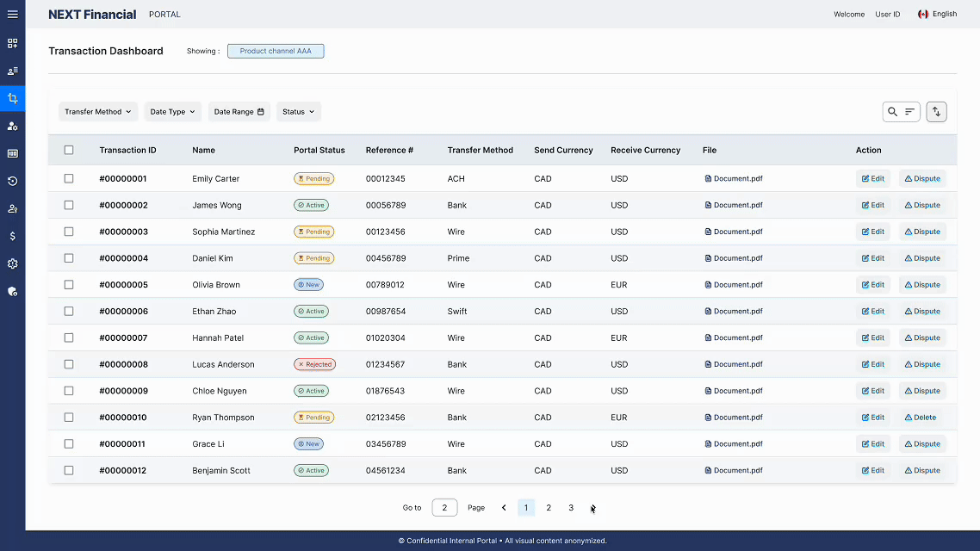Open the Status filter dropdown
The image size is (980, 551).
coord(298,112)
